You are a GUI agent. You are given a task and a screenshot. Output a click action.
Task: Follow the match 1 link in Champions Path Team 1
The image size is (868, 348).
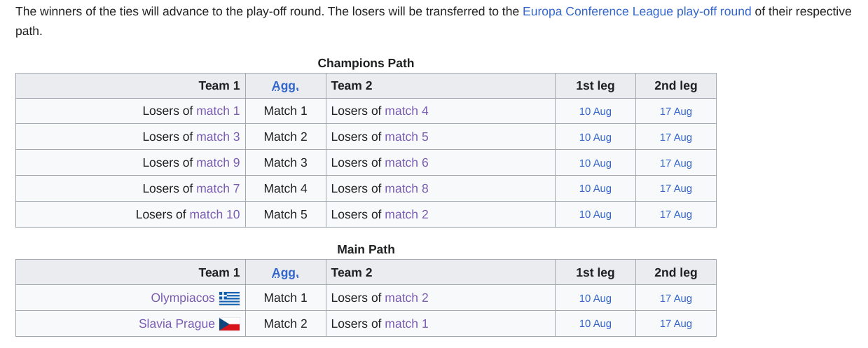[x=218, y=111]
